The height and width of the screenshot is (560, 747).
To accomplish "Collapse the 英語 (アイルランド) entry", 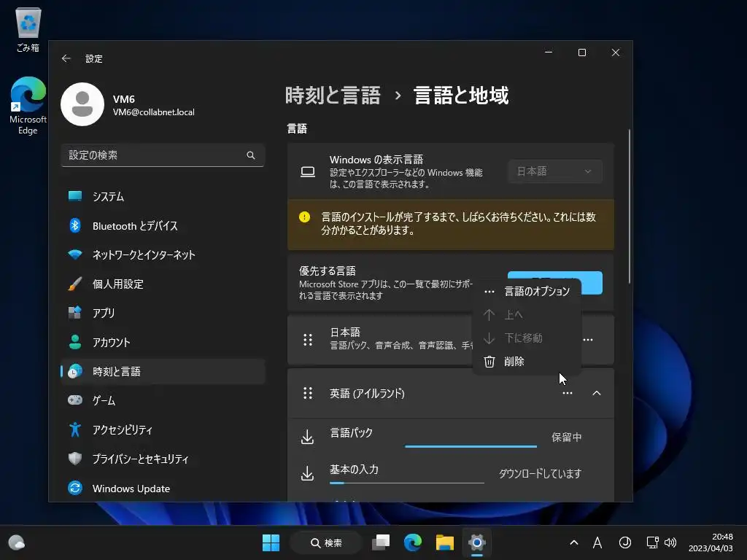I will point(597,393).
